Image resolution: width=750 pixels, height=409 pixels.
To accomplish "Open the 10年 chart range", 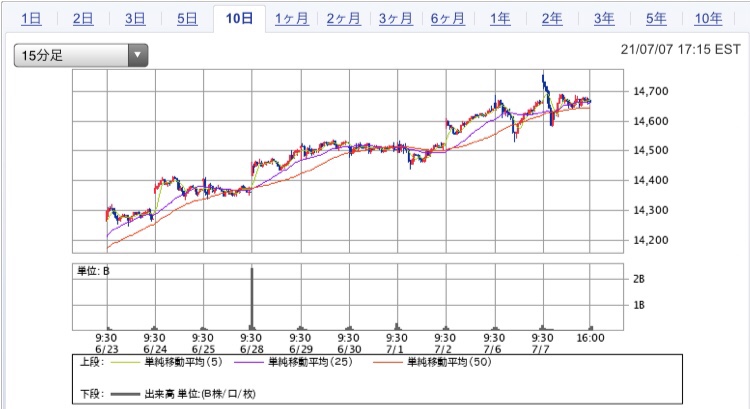I will (708, 19).
